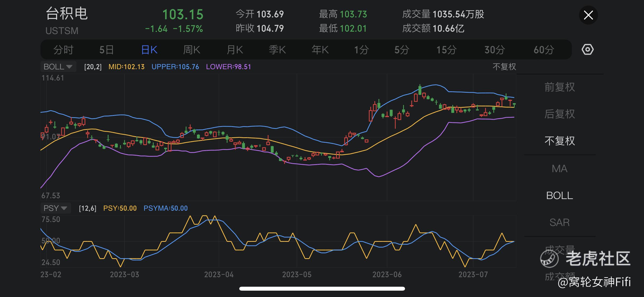The height and width of the screenshot is (297, 644).
Task: Enable MA overlay indicator
Action: point(560,169)
